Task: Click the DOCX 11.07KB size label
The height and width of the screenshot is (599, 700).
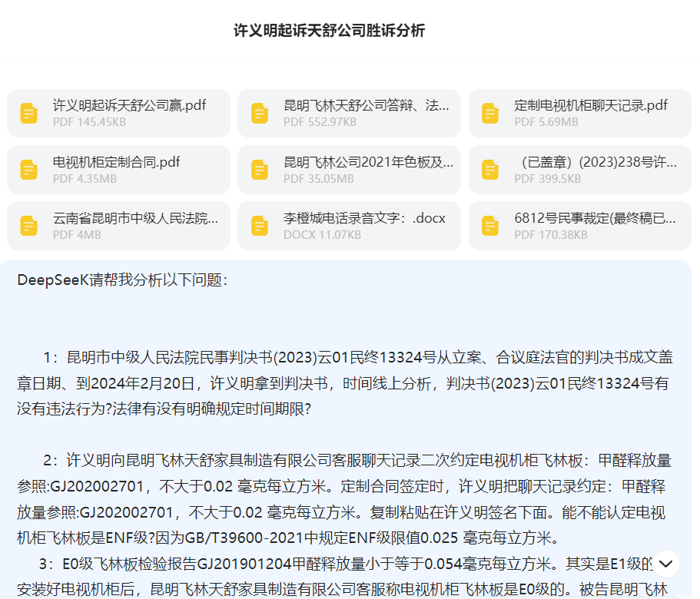Action: tap(322, 235)
